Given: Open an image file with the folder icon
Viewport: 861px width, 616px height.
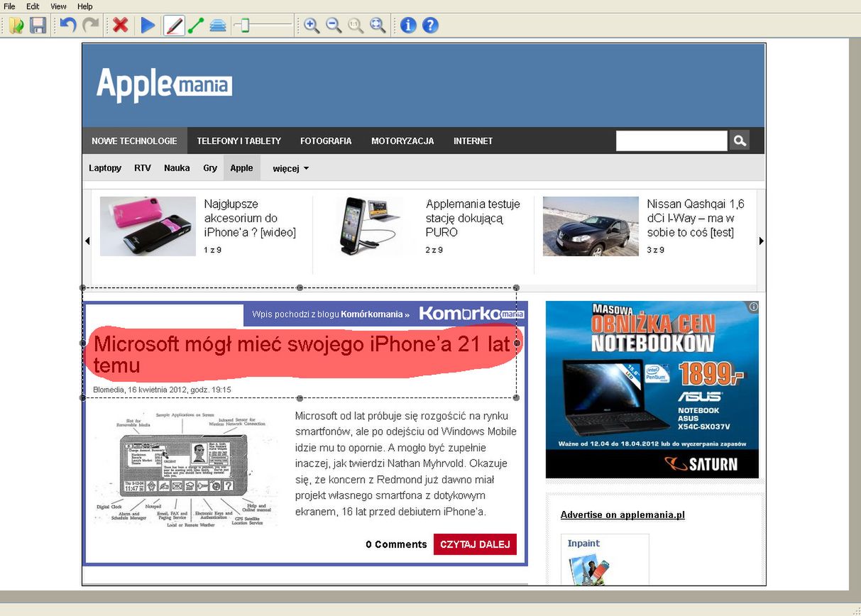Looking at the screenshot, I should pos(16,26).
